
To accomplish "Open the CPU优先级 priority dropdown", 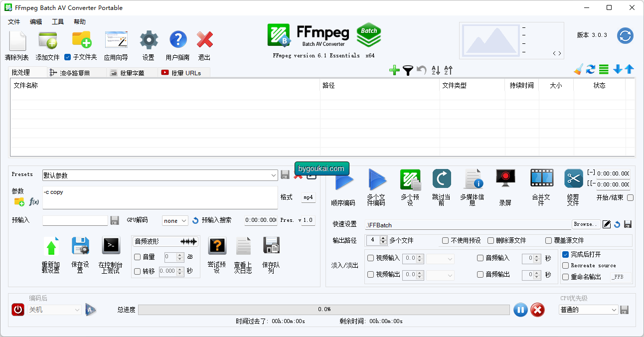I will 588,310.
